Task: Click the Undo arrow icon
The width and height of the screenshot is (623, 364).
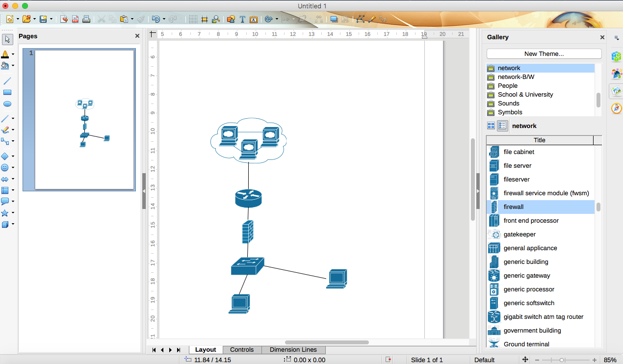Action: (156, 19)
